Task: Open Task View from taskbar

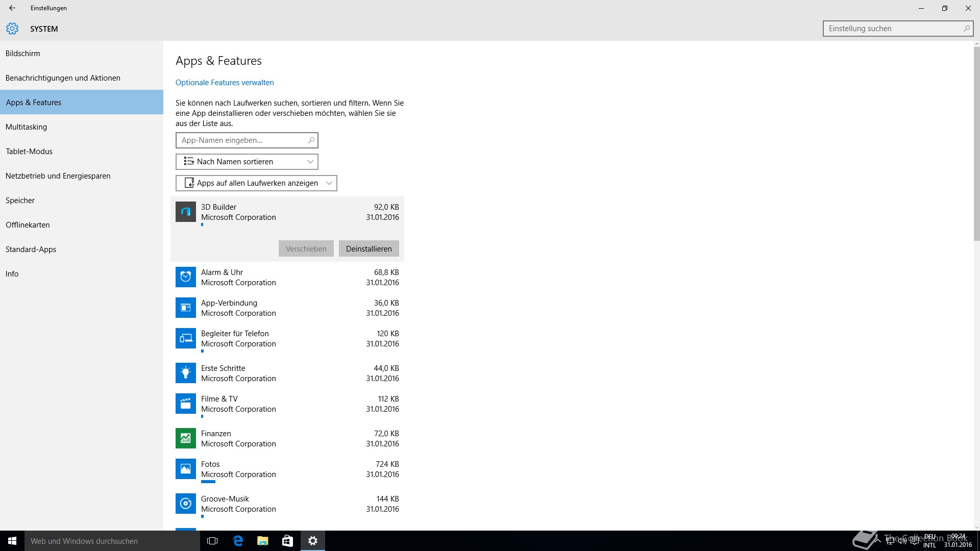Action: click(212, 541)
